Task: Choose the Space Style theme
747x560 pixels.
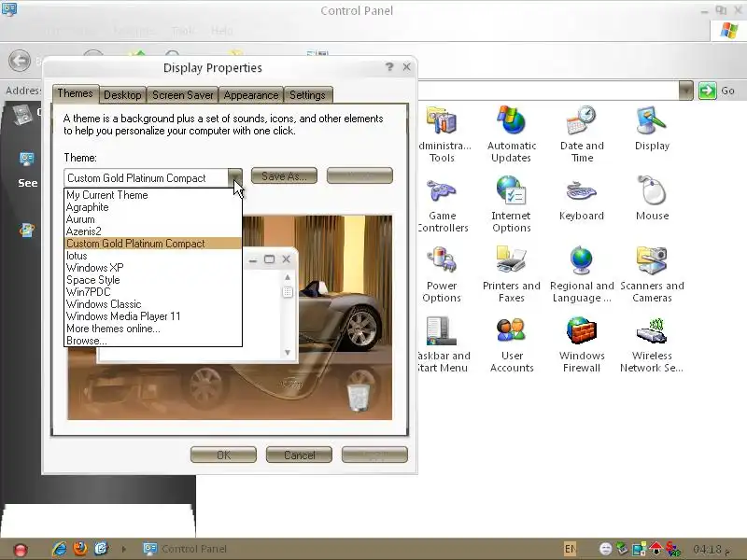Action: 153,280
